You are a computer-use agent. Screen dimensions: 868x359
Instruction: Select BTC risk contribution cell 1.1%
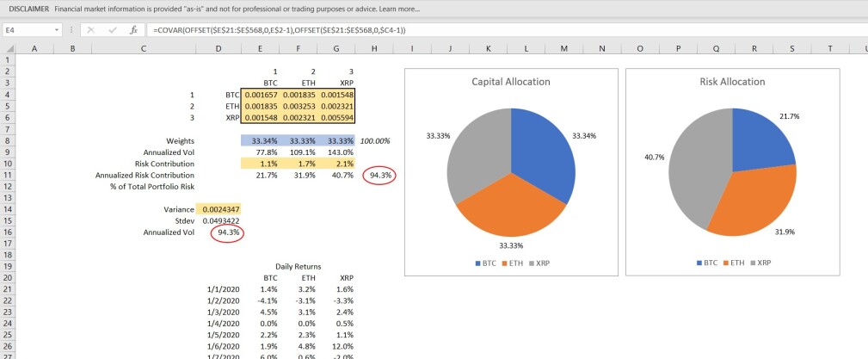[260, 164]
